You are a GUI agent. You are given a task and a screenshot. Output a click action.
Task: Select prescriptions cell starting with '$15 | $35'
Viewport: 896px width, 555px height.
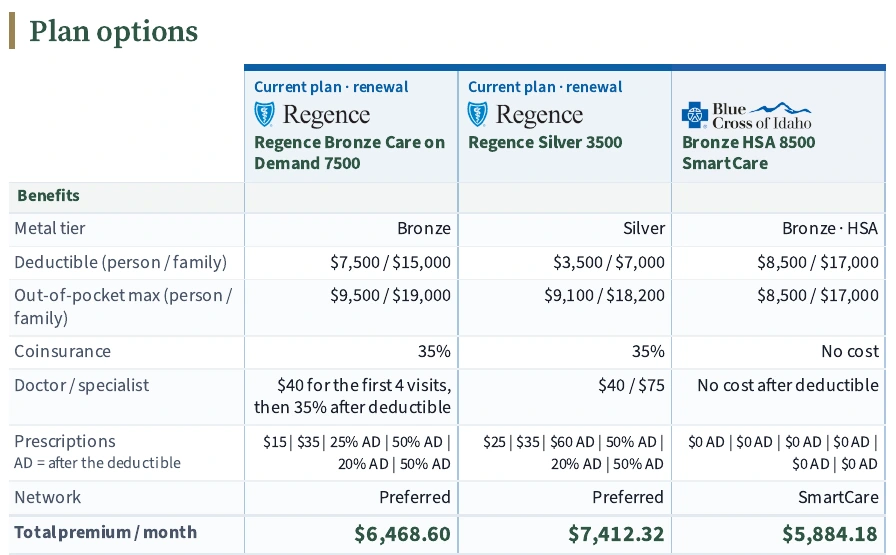(x=357, y=453)
